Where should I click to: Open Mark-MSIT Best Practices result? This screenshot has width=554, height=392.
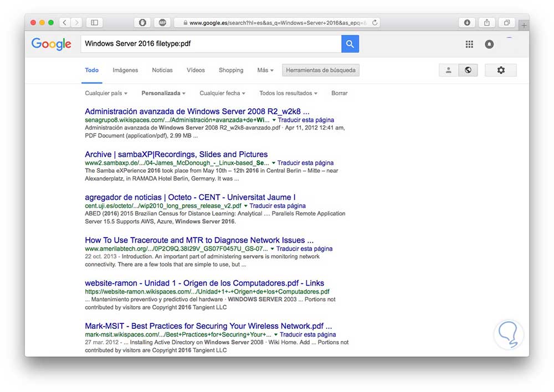[x=208, y=326]
